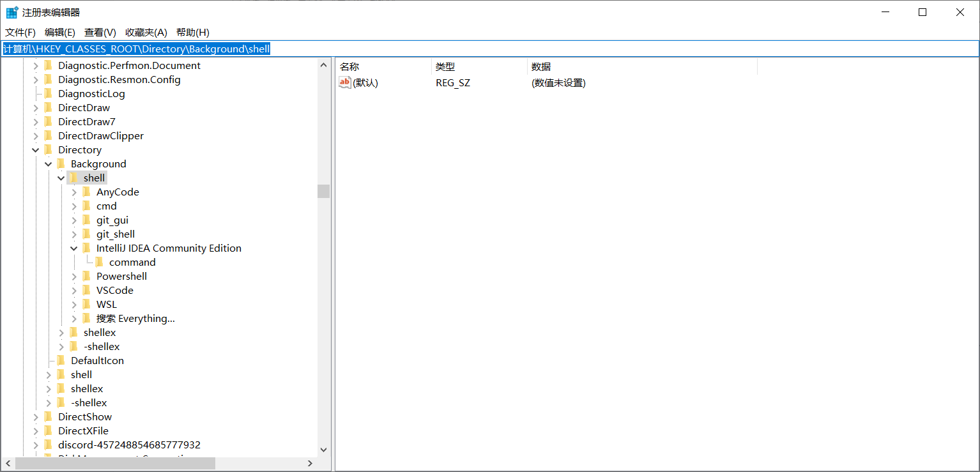Click the command folder icon
The image size is (980, 472).
point(99,262)
